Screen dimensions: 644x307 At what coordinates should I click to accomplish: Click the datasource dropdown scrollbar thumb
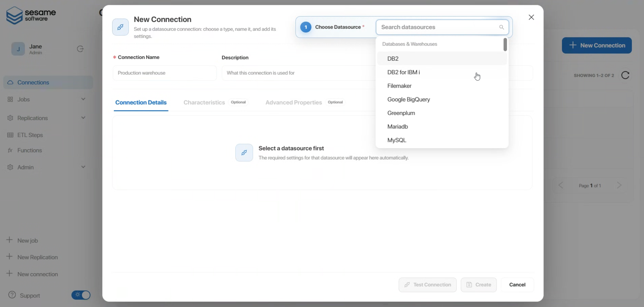(x=505, y=44)
